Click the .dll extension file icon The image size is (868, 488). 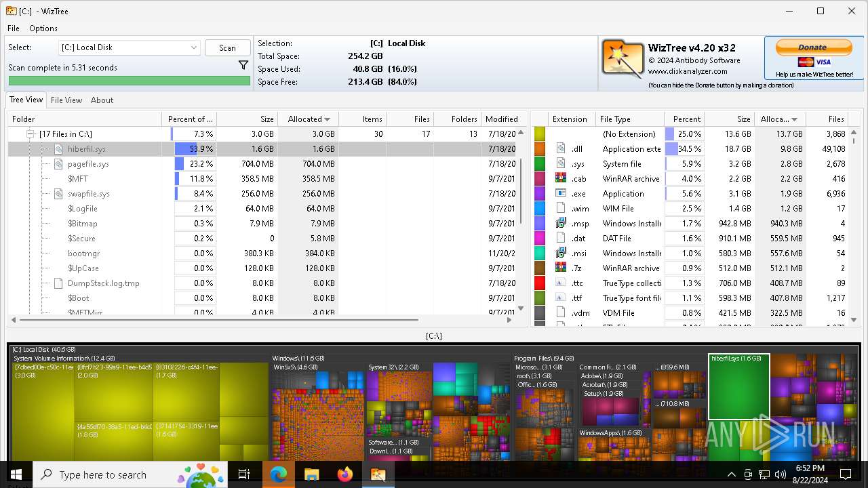pyautogui.click(x=561, y=149)
